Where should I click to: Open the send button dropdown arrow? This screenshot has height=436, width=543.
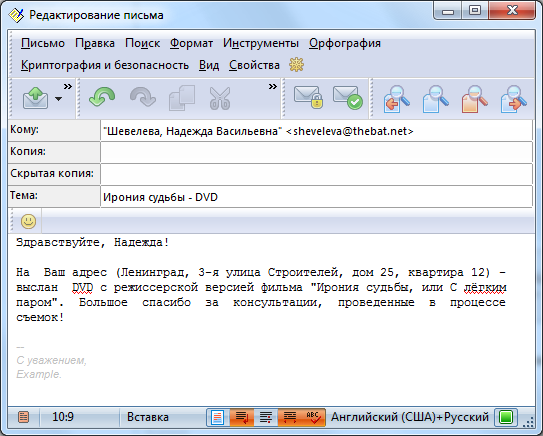click(x=59, y=99)
